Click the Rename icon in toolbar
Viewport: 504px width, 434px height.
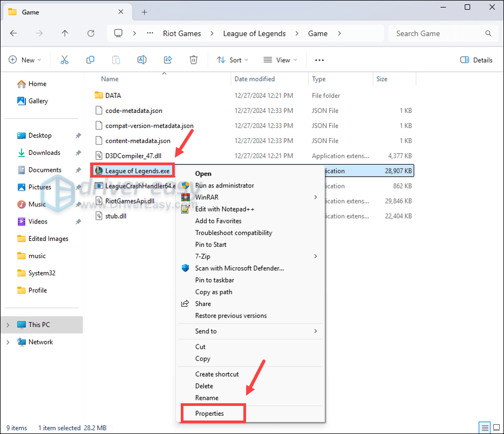142,60
